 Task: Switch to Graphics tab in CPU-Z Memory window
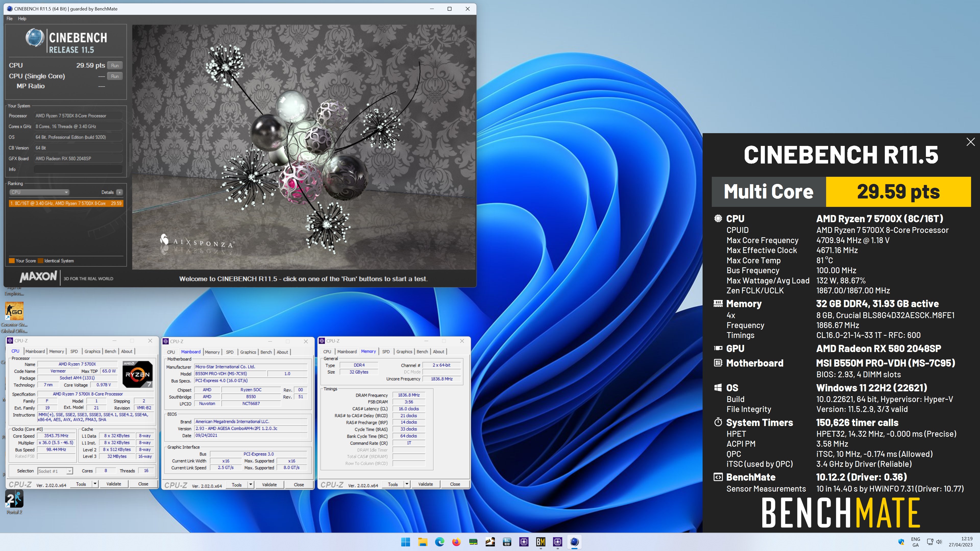[x=404, y=352]
